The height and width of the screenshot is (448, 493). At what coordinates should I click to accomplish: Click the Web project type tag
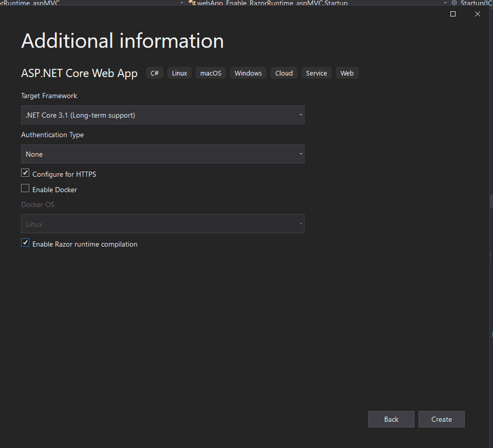click(x=347, y=73)
